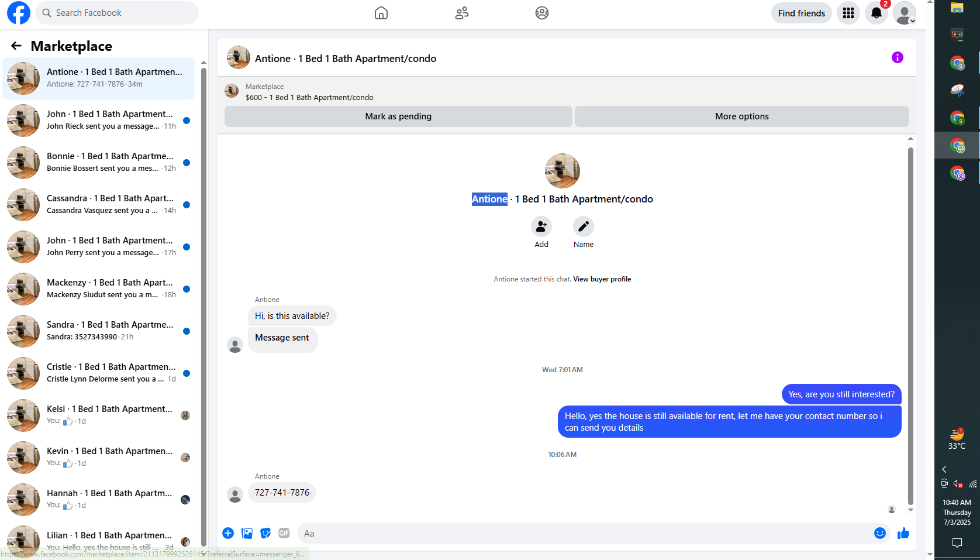Go back with the Marketplace arrow
The width and height of the screenshot is (980, 560).
[x=16, y=46]
